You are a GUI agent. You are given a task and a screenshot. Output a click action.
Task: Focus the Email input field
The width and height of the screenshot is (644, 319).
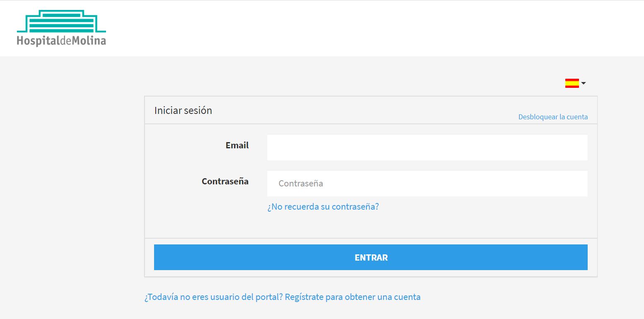pyautogui.click(x=427, y=147)
